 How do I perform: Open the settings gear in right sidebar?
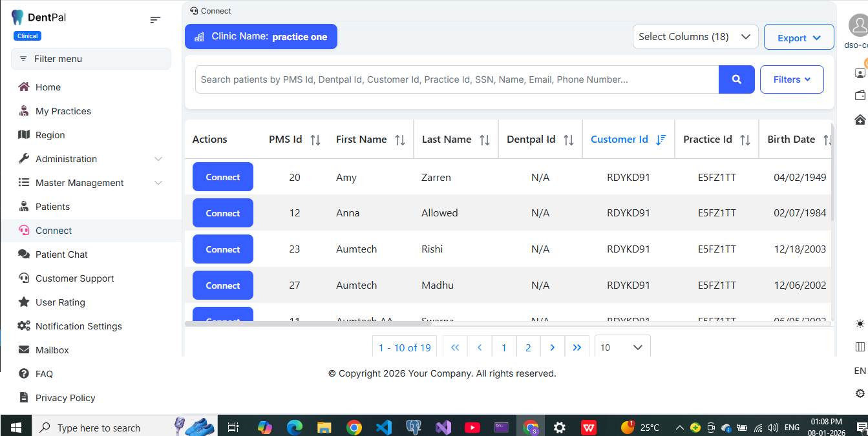(x=860, y=393)
